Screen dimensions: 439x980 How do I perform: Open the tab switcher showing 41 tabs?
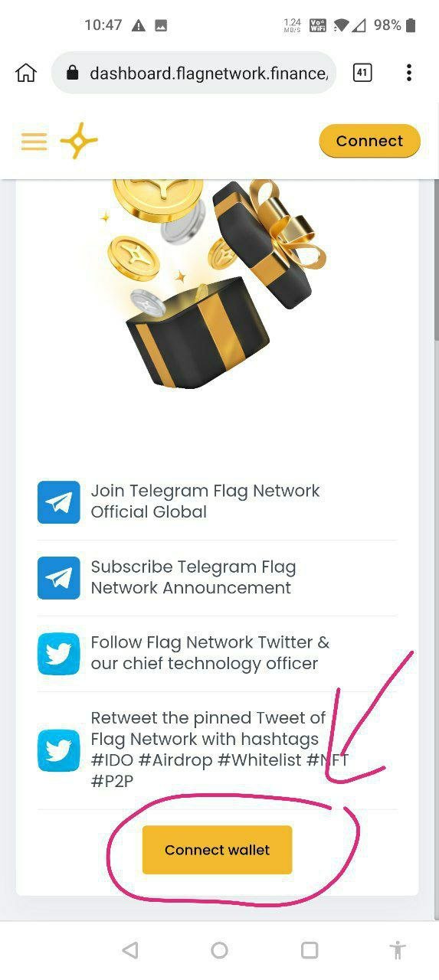pos(362,73)
